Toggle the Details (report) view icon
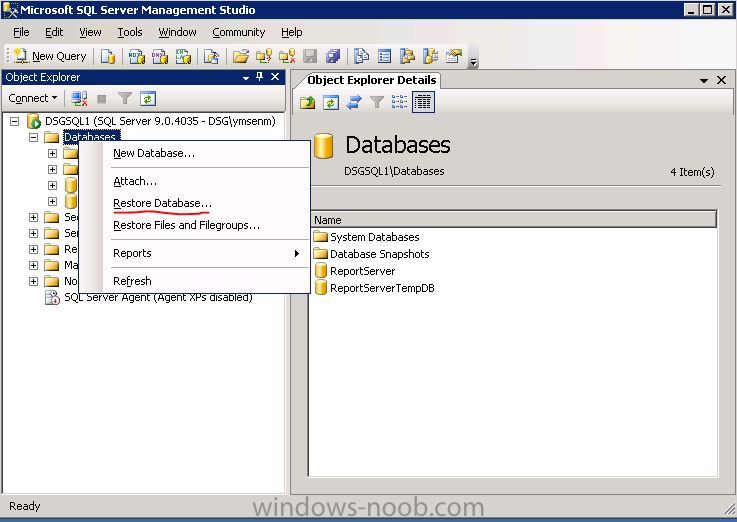 [x=423, y=102]
